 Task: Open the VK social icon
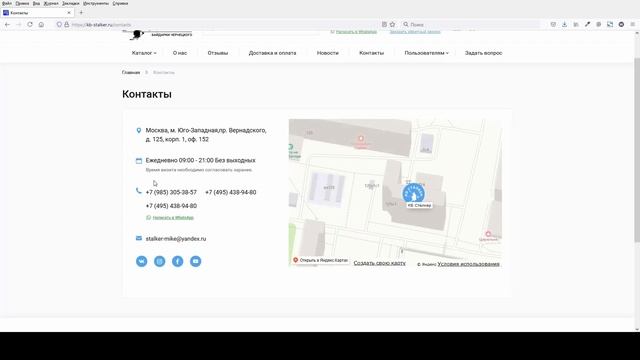[x=142, y=261]
